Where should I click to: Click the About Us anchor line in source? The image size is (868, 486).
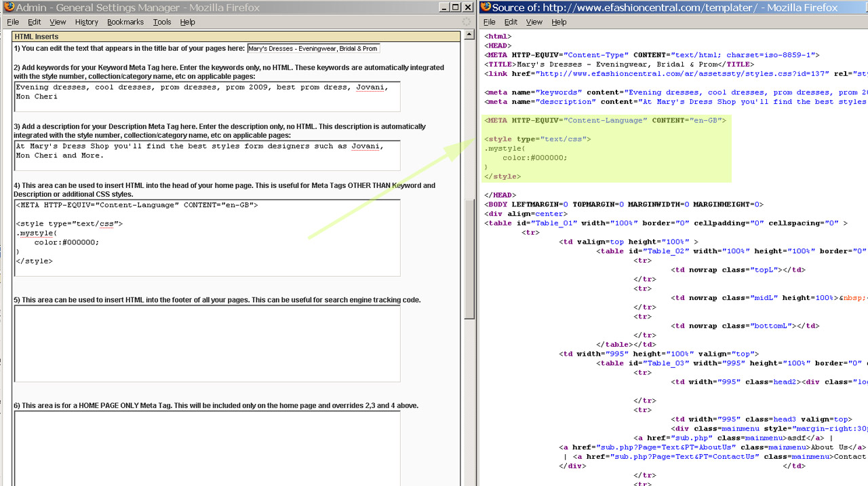coord(713,447)
